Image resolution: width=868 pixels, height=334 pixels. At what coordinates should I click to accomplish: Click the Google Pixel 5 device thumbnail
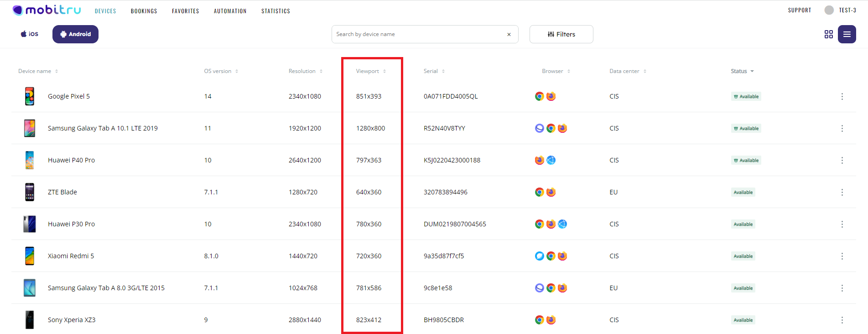click(30, 96)
